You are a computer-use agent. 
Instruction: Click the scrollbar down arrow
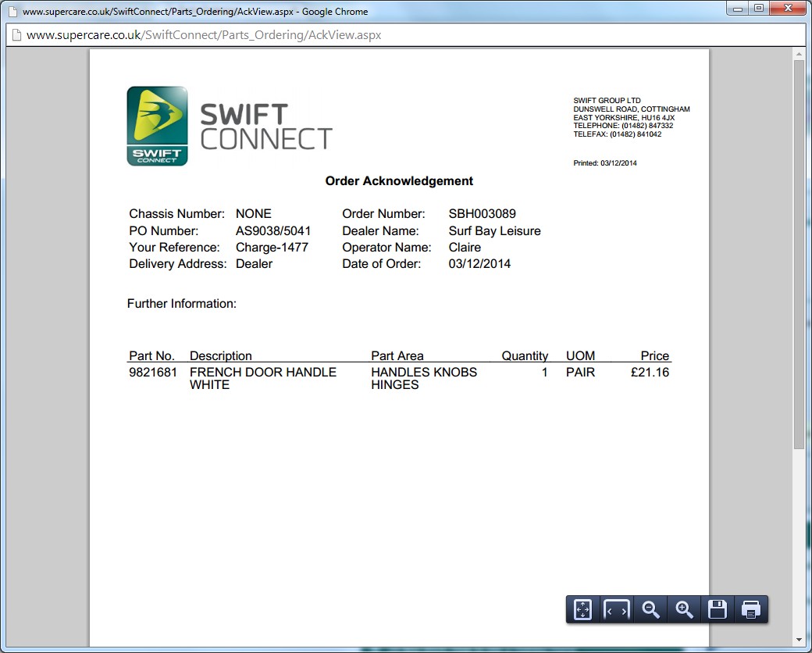coord(799,641)
